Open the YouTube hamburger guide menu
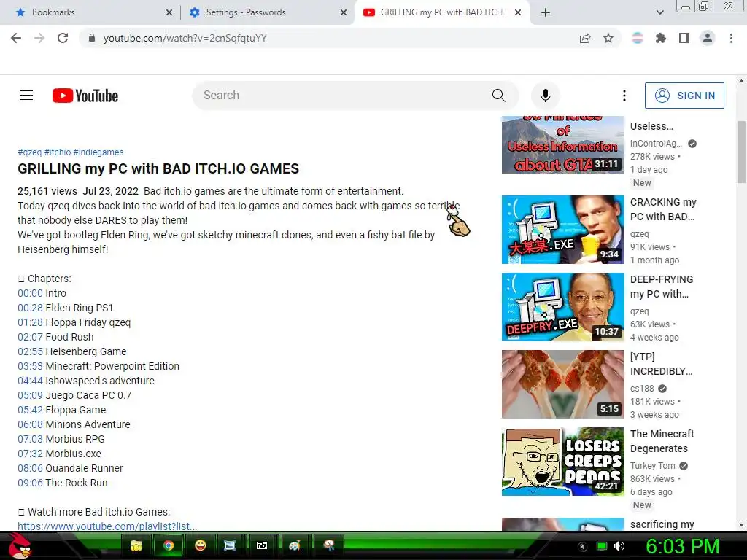 coord(26,96)
